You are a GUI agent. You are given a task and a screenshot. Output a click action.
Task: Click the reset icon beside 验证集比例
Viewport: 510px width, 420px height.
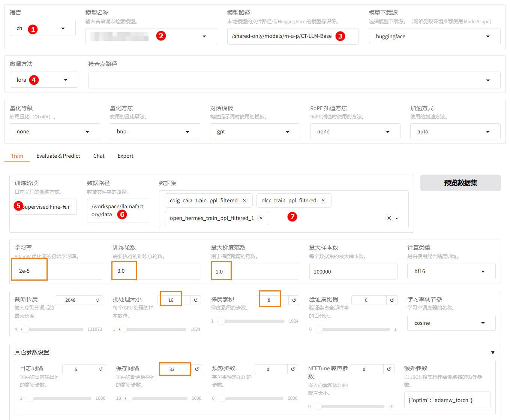pyautogui.click(x=392, y=300)
